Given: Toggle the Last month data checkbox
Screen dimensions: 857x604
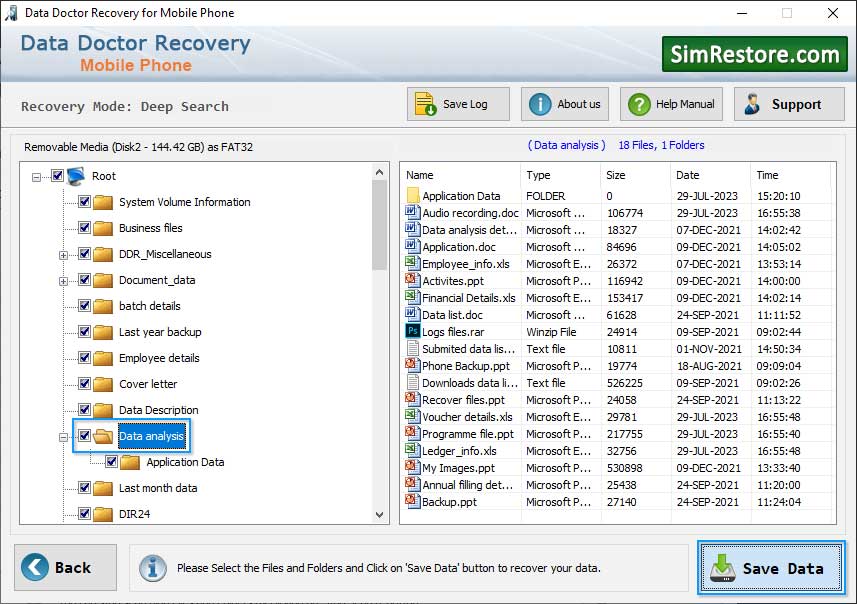Looking at the screenshot, I should 84,487.
